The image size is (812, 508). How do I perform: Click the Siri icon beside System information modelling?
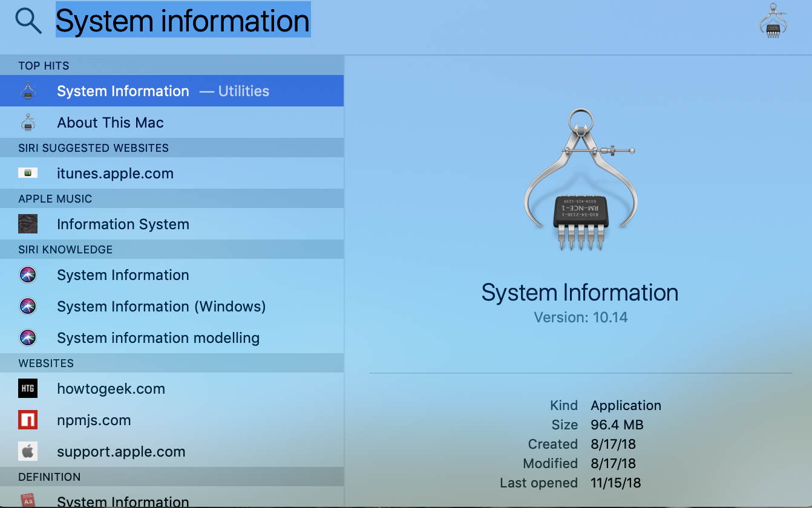coord(28,338)
